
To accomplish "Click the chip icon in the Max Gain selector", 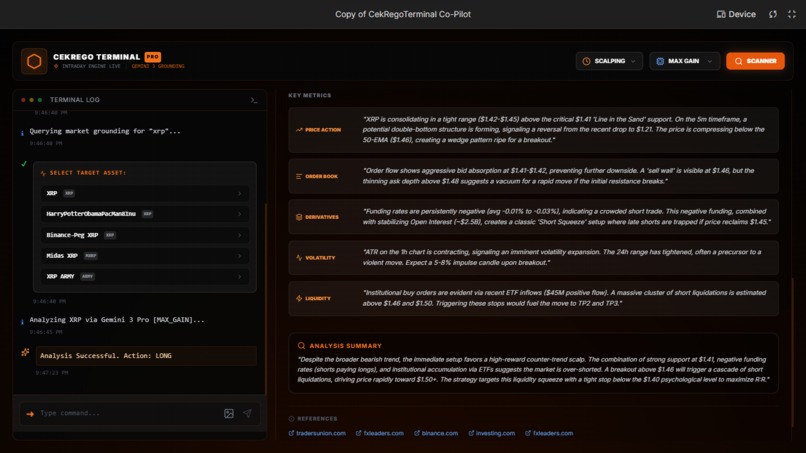I will (x=660, y=61).
